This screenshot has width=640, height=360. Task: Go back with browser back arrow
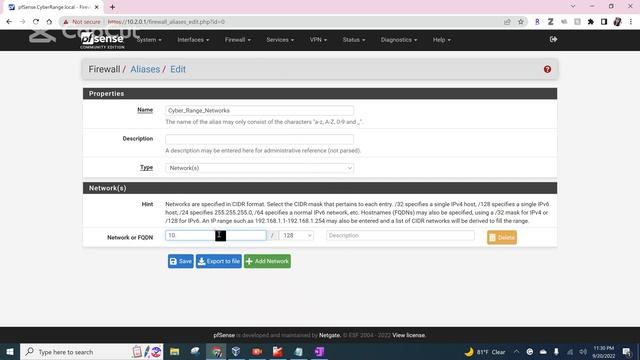pos(9,22)
